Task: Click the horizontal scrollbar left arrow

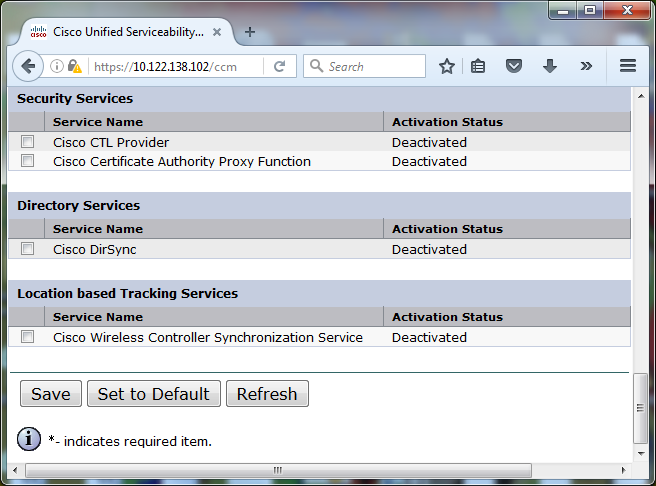Action: (15, 470)
